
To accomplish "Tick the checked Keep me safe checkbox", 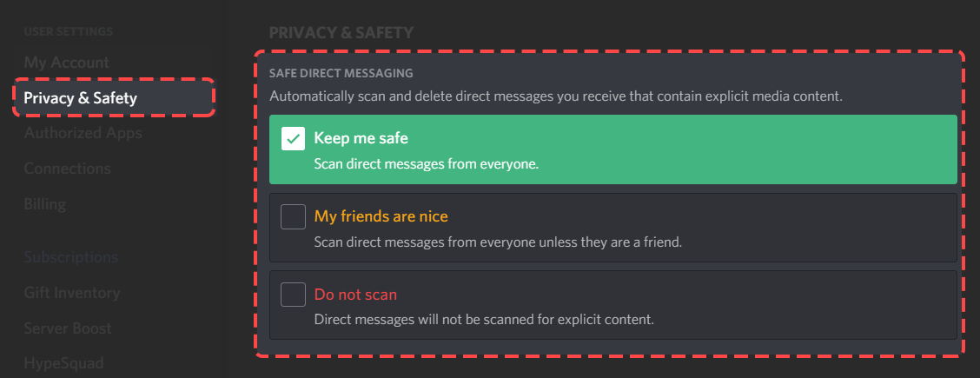I will tap(293, 139).
